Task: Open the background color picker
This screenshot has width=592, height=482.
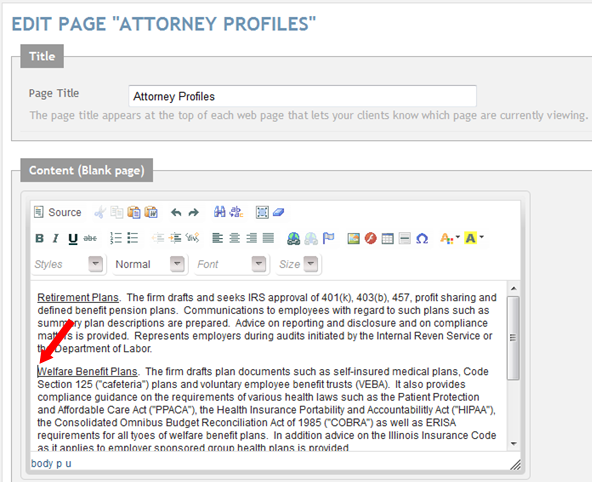Action: click(x=474, y=238)
